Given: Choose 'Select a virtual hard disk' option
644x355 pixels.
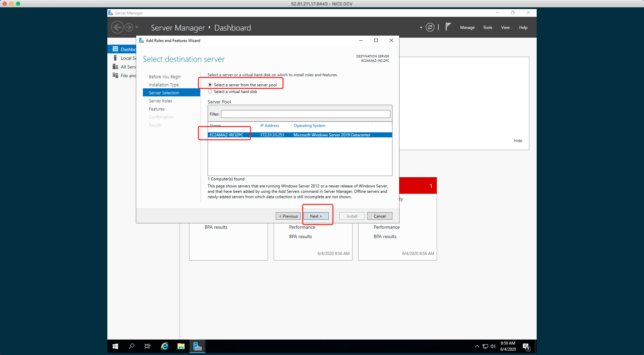Looking at the screenshot, I should (210, 92).
